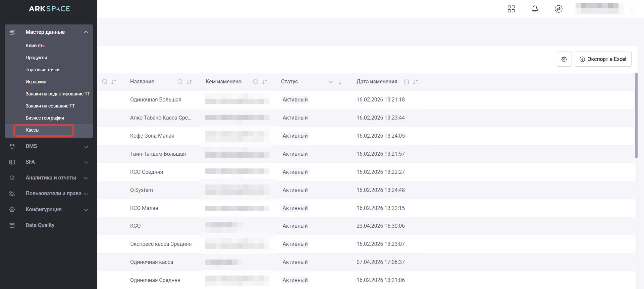
Task: Click search icon in Кем изменено column
Action: point(256,82)
